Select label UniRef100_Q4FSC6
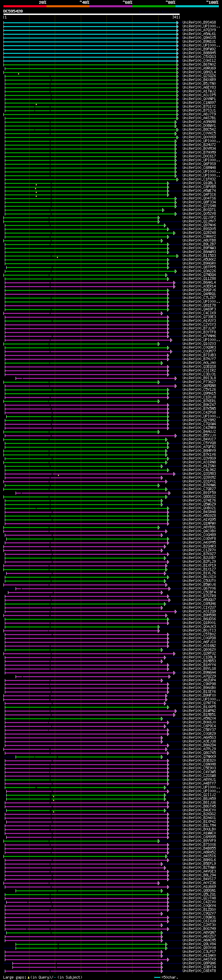 point(199,194)
